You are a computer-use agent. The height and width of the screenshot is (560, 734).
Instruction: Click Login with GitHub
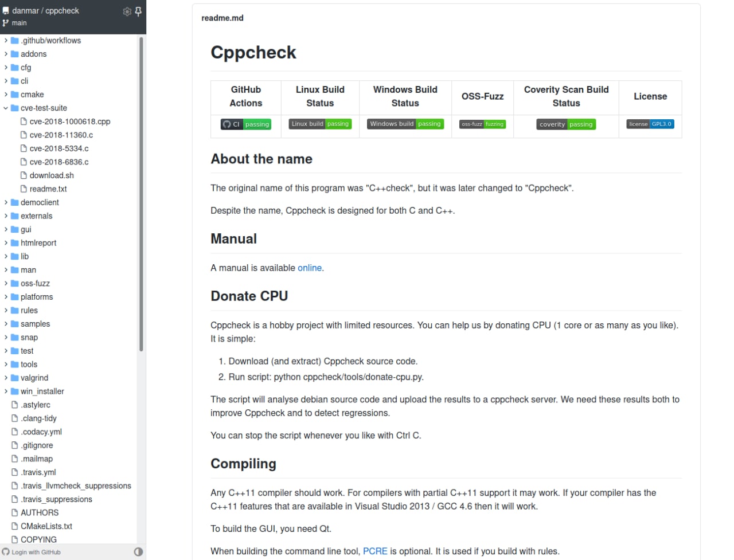[x=36, y=552]
